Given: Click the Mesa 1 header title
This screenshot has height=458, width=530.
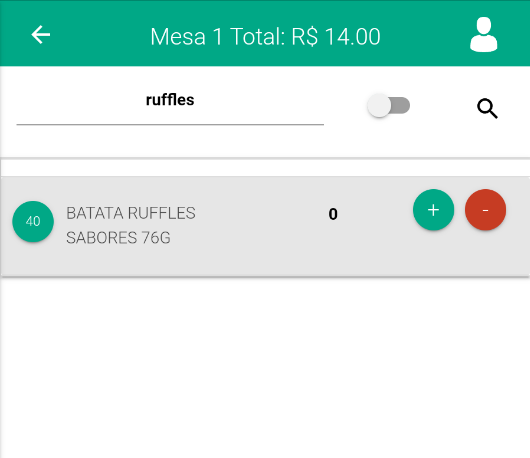Looking at the screenshot, I should (x=186, y=37).
